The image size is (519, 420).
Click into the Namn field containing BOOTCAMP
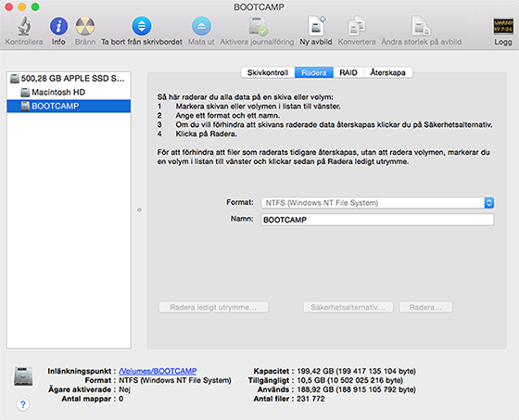378,220
